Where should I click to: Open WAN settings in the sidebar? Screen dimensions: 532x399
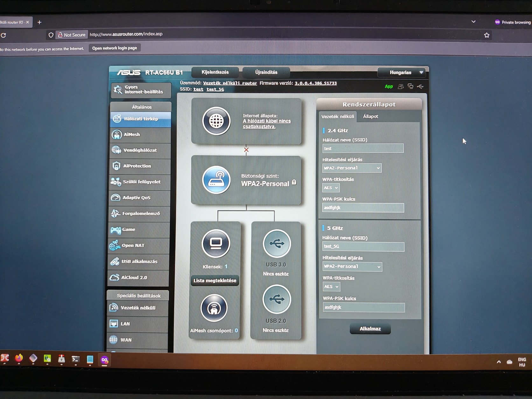coord(137,340)
